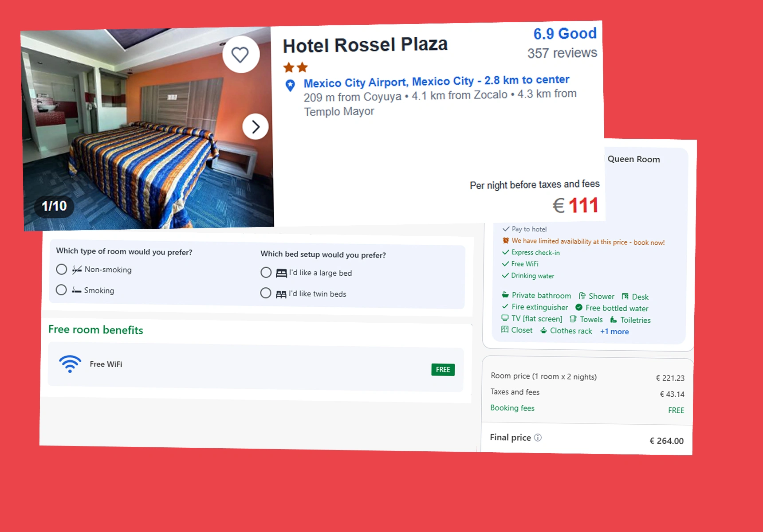Choose I'd like a large bed
Screen dimensions: 763x532
[266, 272]
